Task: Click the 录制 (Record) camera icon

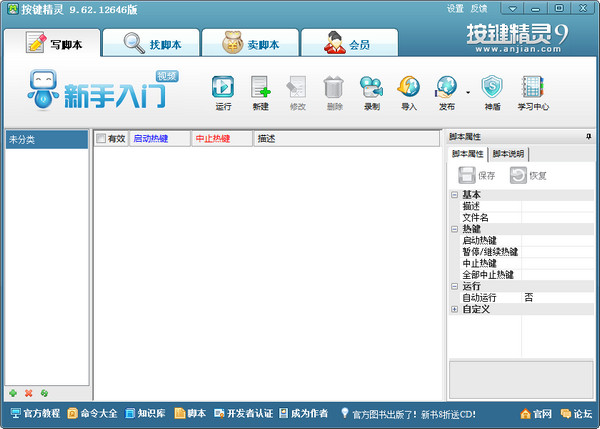Action: [x=372, y=88]
